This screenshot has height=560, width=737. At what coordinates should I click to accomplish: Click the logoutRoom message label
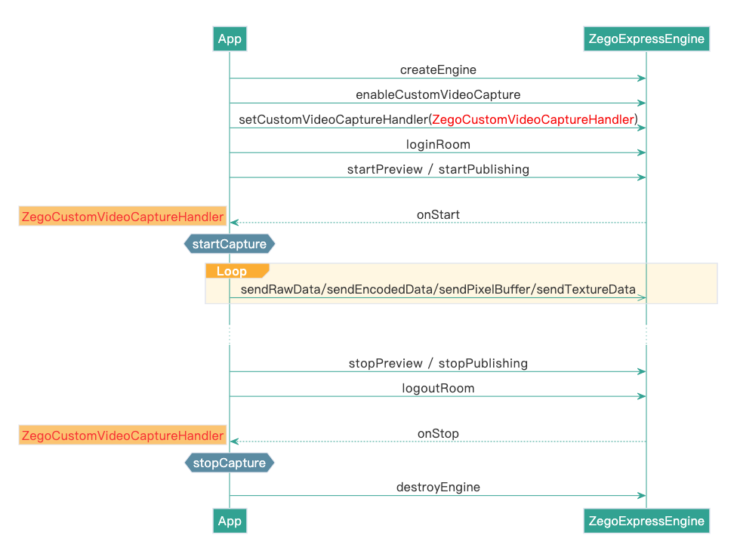438,388
